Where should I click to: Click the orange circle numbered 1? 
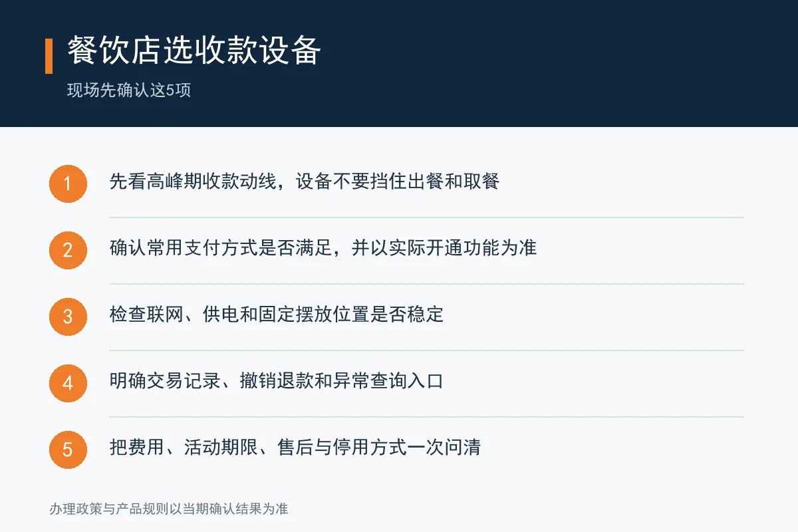(x=68, y=184)
